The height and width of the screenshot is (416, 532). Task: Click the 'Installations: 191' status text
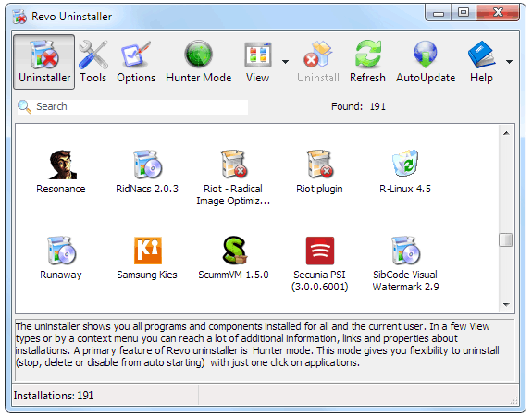pos(54,396)
